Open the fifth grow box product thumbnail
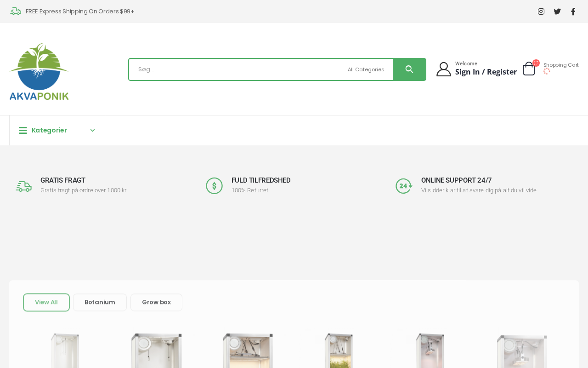The image size is (588, 368). tap(430, 350)
